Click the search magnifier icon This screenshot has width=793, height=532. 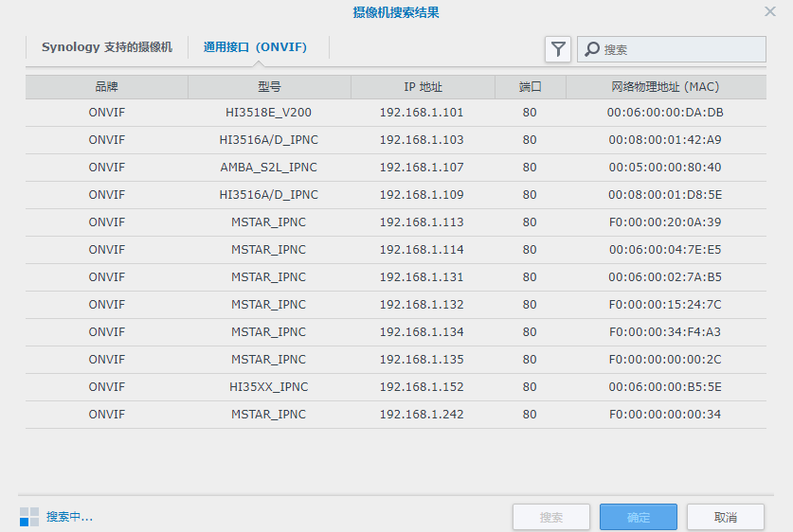[591, 49]
